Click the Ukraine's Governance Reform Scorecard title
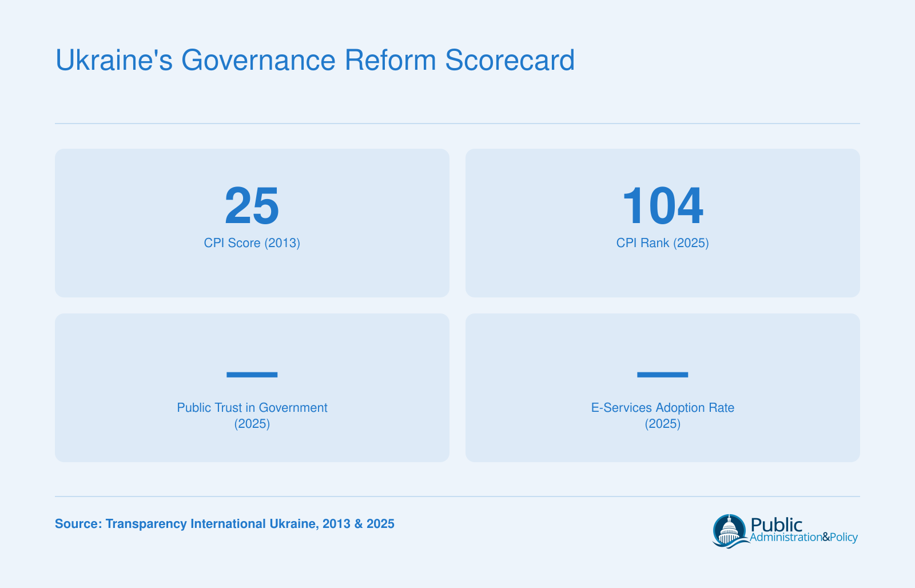This screenshot has width=915, height=588. (x=315, y=60)
